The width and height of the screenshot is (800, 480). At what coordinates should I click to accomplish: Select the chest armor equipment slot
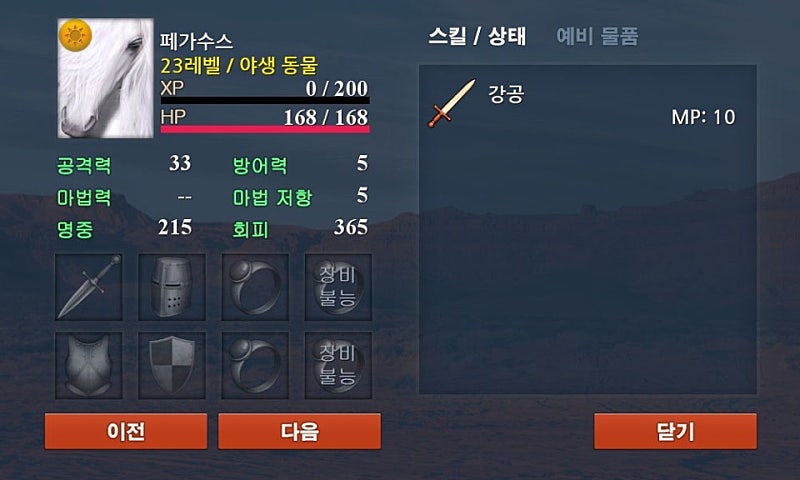tap(89, 365)
